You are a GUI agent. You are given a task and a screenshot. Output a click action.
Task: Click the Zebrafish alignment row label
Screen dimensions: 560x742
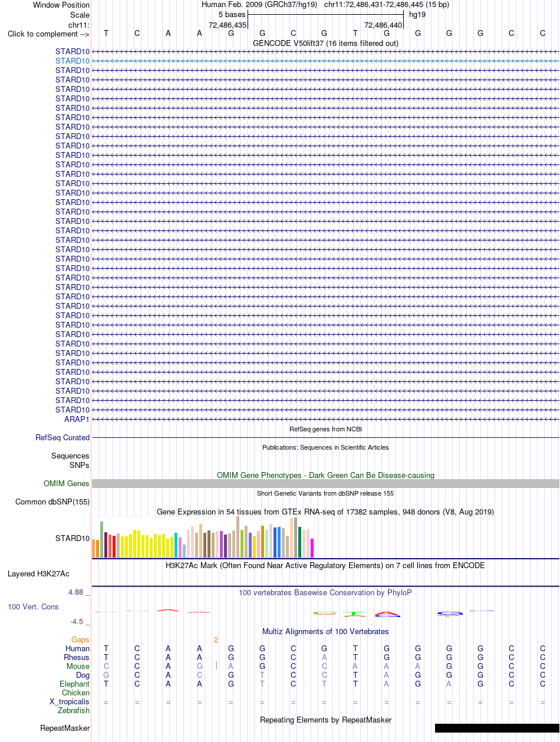(74, 710)
